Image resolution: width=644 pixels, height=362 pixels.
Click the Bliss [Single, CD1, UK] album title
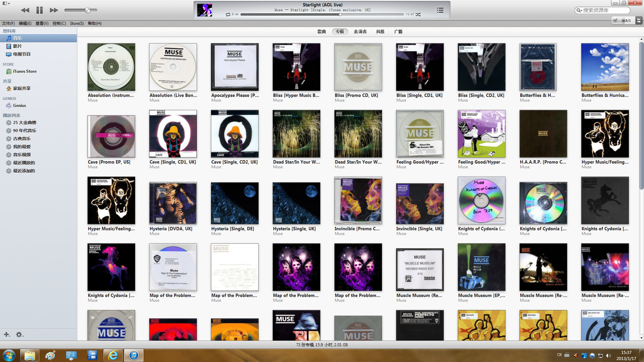(x=419, y=96)
